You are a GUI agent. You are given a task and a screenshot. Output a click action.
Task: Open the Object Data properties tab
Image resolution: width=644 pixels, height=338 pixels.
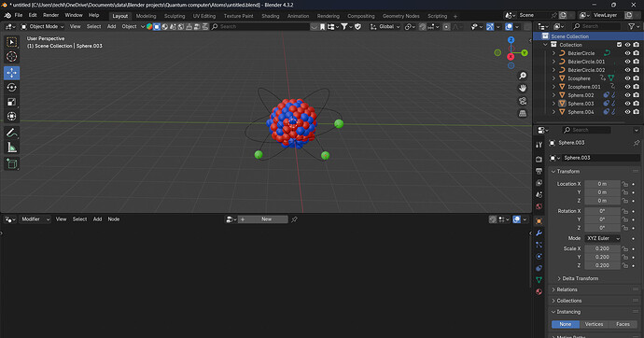point(539,280)
